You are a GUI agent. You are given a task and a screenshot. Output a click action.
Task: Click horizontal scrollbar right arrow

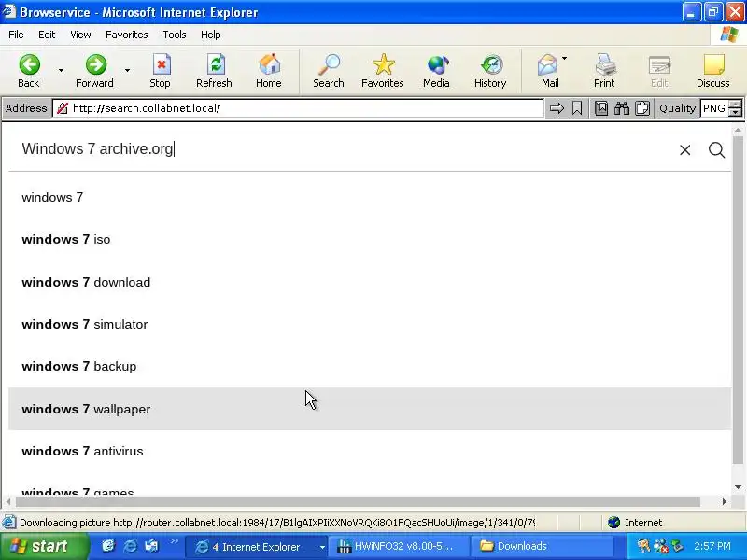click(725, 501)
